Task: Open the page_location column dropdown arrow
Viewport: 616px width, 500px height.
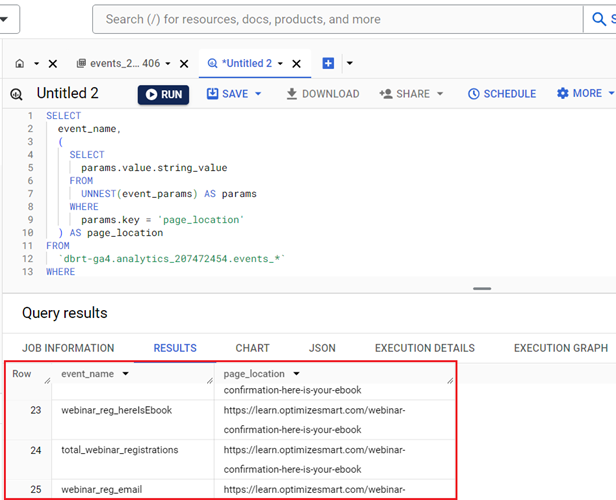Action: point(296,374)
